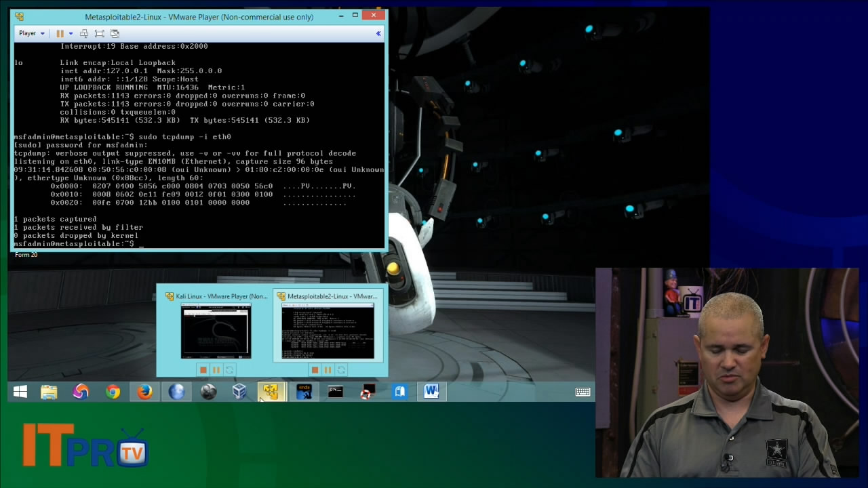Stop the Kali Linux VM from preview
The height and width of the screenshot is (488, 868).
203,369
